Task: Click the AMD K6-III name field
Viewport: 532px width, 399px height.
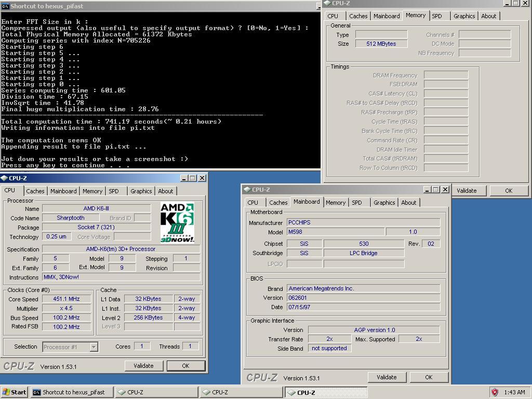Action: pos(96,208)
